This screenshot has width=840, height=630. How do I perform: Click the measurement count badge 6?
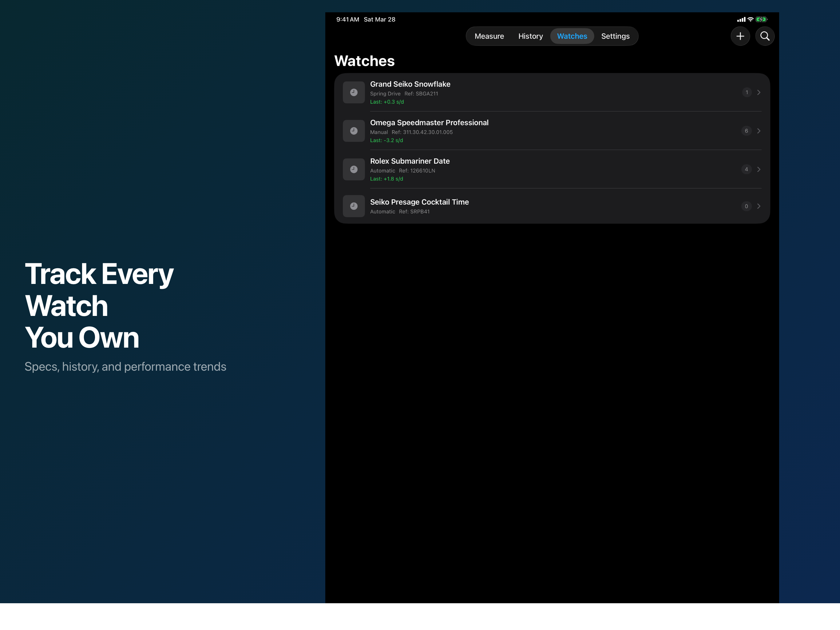coord(746,131)
